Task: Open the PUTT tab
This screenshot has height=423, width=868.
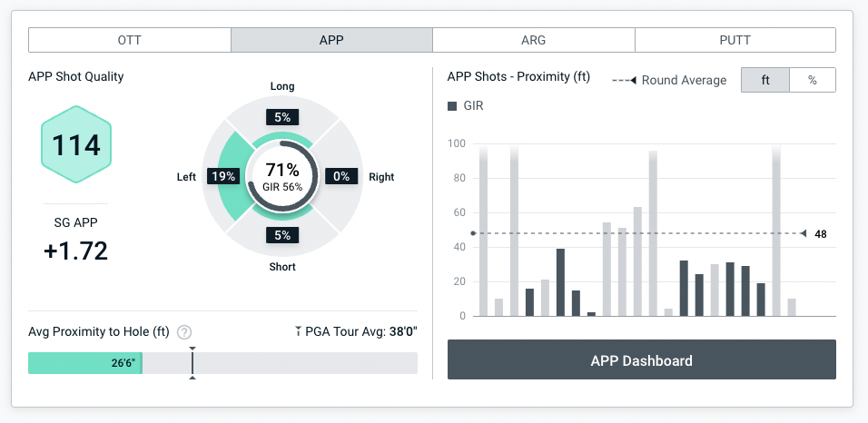Action: pyautogui.click(x=735, y=40)
